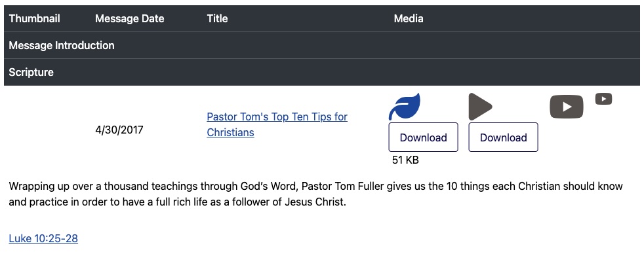
Task: Click the Thumbnail column header
Action: [35, 18]
